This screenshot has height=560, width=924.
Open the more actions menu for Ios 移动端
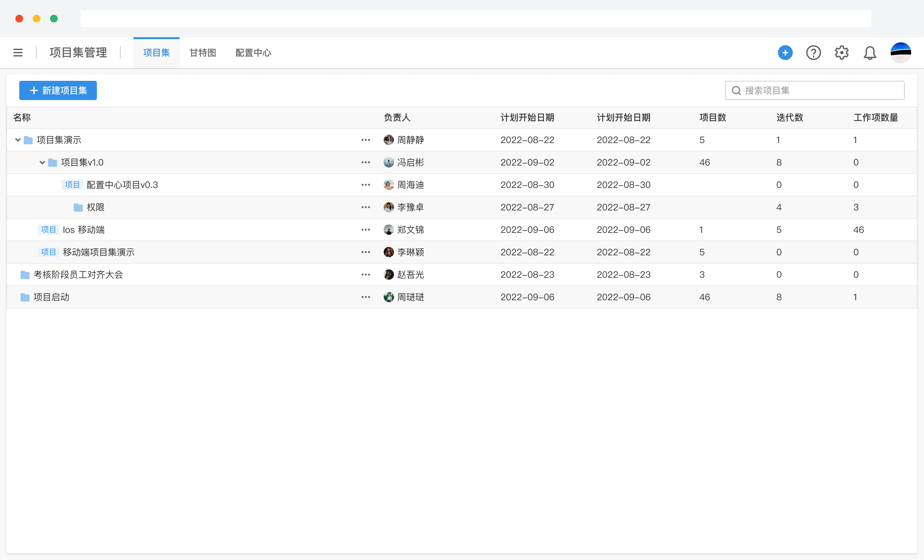(x=365, y=229)
